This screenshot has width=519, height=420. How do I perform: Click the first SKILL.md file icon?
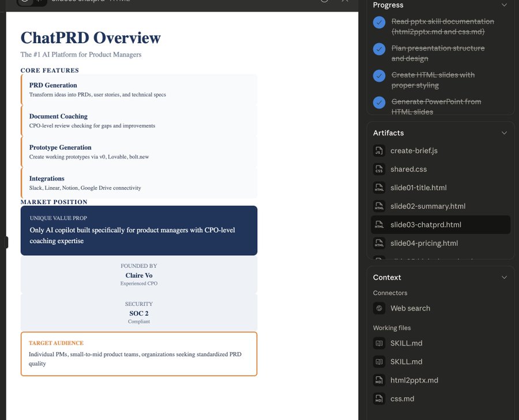(379, 343)
